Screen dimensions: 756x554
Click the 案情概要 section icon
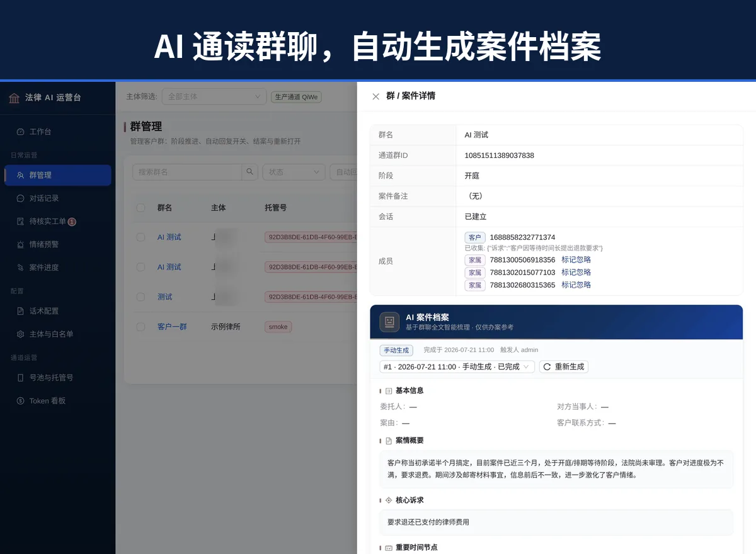click(389, 441)
